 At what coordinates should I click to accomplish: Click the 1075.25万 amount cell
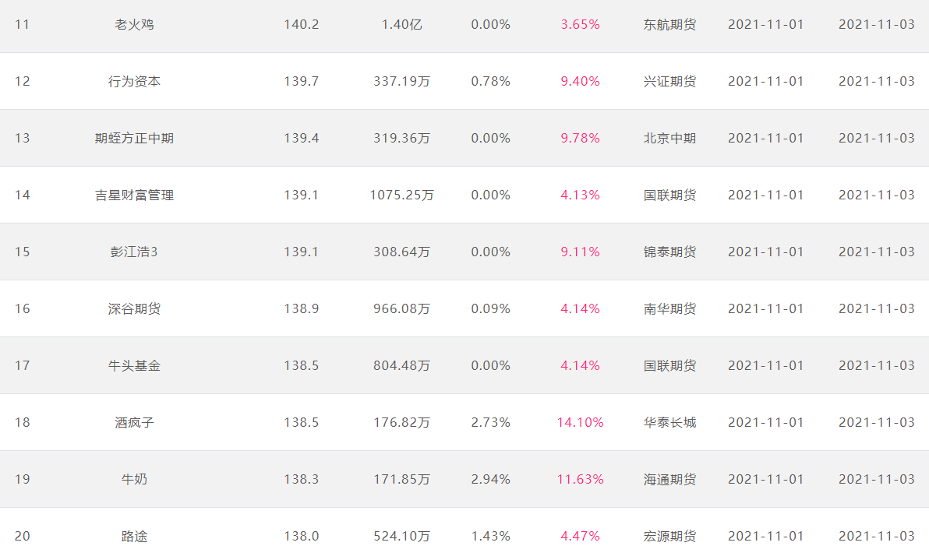point(401,195)
